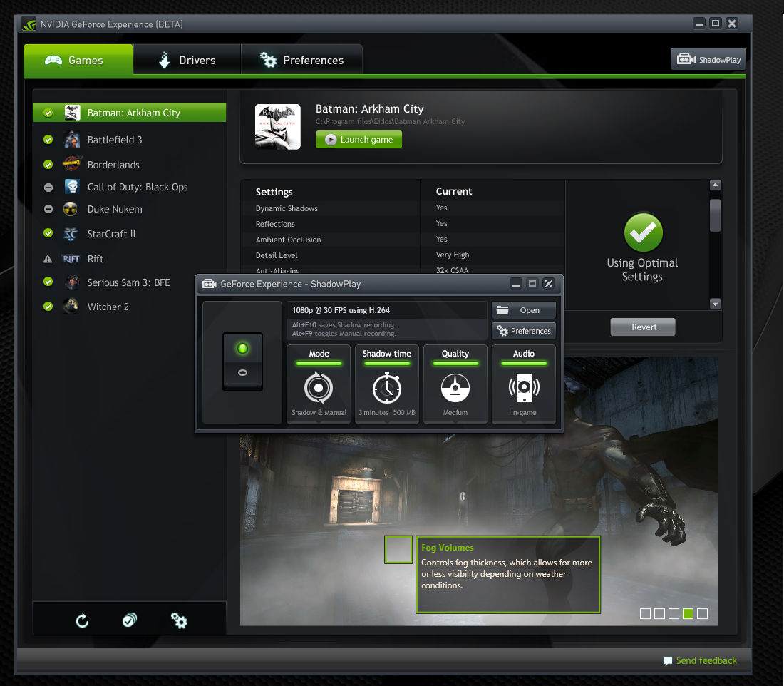
Task: Click the Dynamic Shadows setting row
Action: click(x=403, y=208)
